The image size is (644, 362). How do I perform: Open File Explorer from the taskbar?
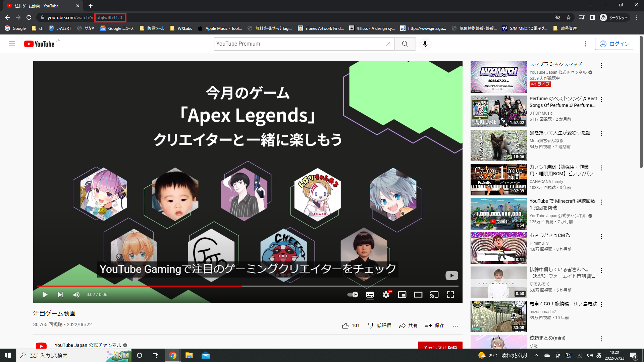[189, 355]
